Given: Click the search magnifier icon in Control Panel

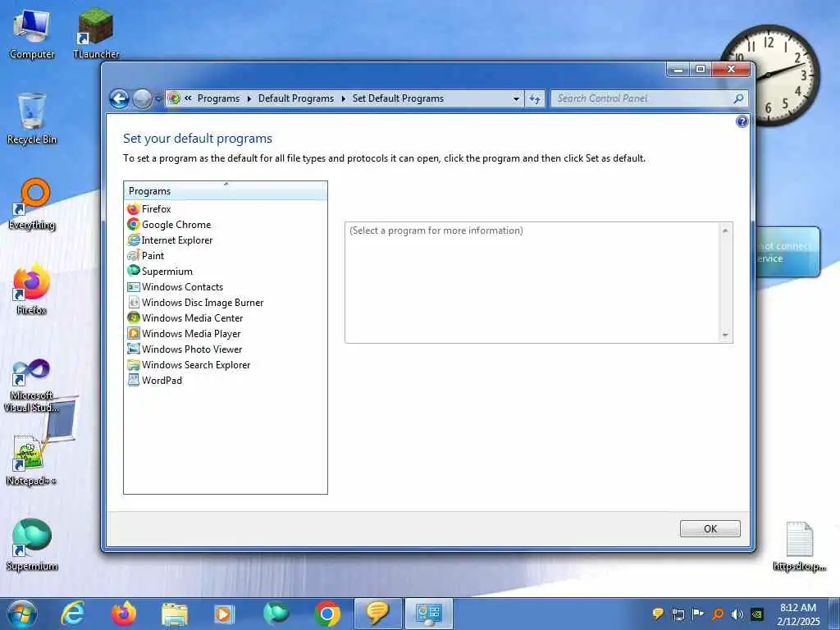Looking at the screenshot, I should point(738,98).
